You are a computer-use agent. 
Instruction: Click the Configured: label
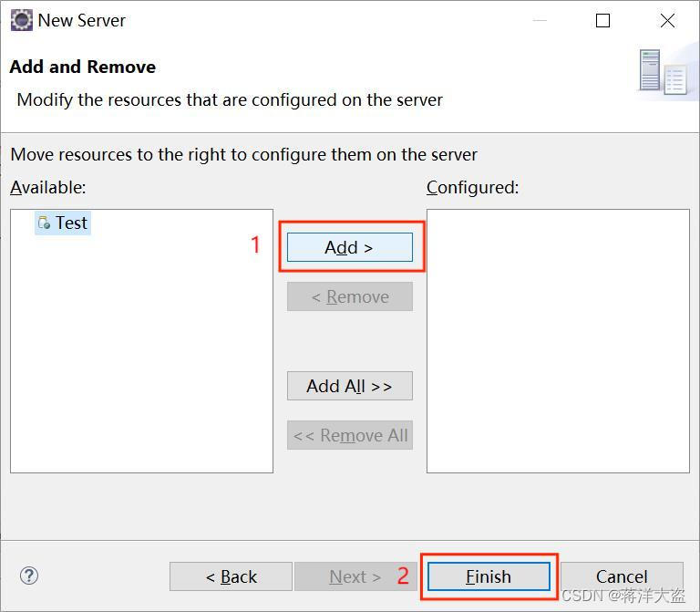pos(472,187)
